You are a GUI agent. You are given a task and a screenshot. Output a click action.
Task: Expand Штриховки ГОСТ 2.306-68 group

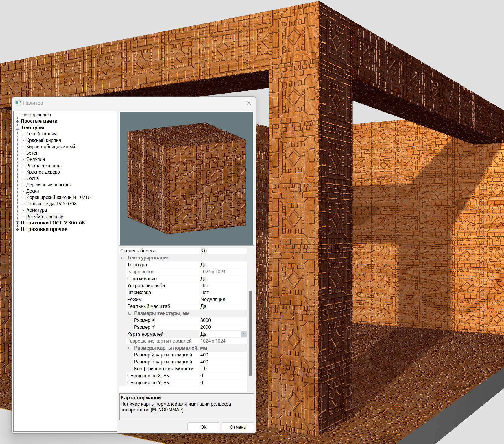pos(18,223)
